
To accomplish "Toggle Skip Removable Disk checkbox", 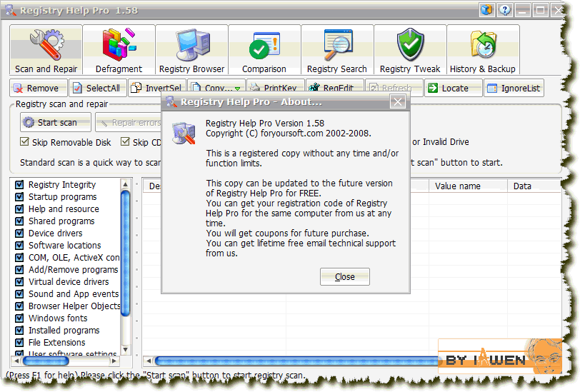I will [x=25, y=141].
